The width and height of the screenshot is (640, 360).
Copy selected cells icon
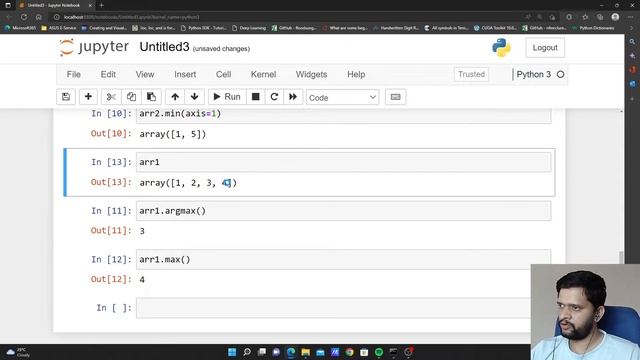point(131,97)
